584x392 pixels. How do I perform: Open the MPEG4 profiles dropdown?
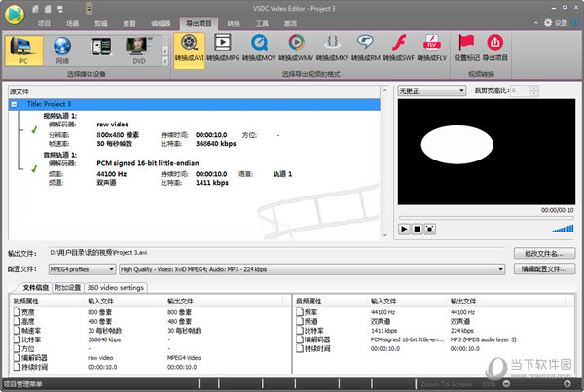click(x=82, y=269)
